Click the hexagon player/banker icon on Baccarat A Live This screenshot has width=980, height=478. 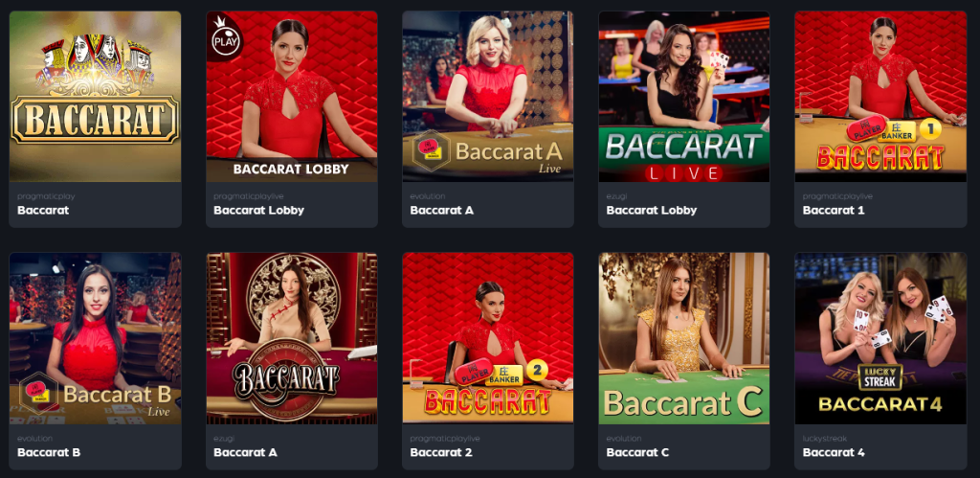431,150
